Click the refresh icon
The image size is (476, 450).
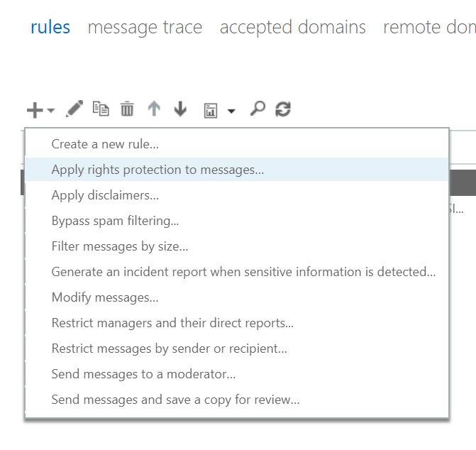pyautogui.click(x=283, y=109)
